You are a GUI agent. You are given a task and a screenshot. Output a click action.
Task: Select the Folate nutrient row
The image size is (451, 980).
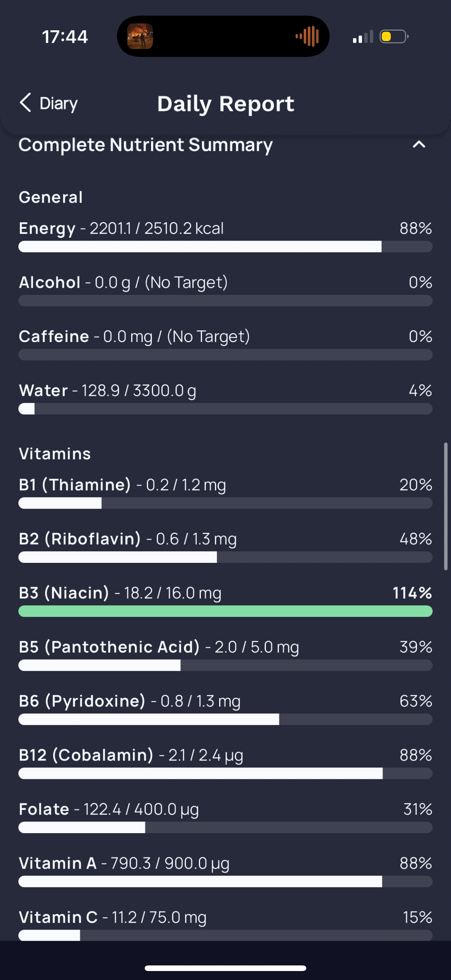pyautogui.click(x=225, y=816)
